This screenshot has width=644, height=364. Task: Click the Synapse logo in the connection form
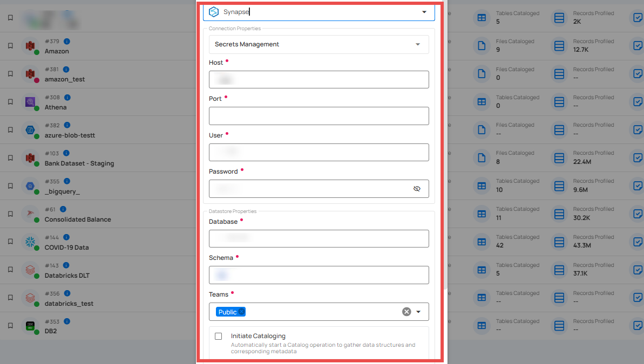click(x=214, y=11)
